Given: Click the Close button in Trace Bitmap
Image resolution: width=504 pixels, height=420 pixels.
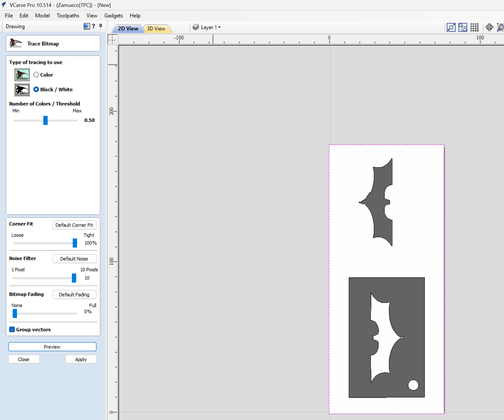Looking at the screenshot, I should tap(24, 359).
